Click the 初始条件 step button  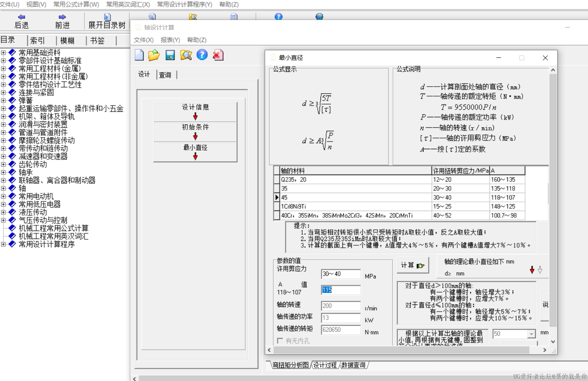(195, 132)
